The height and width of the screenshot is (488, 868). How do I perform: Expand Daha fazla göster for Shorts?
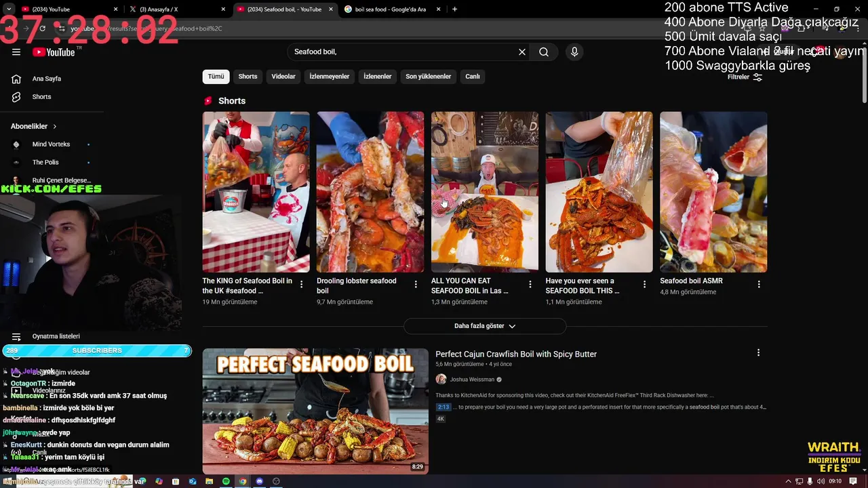click(485, 326)
